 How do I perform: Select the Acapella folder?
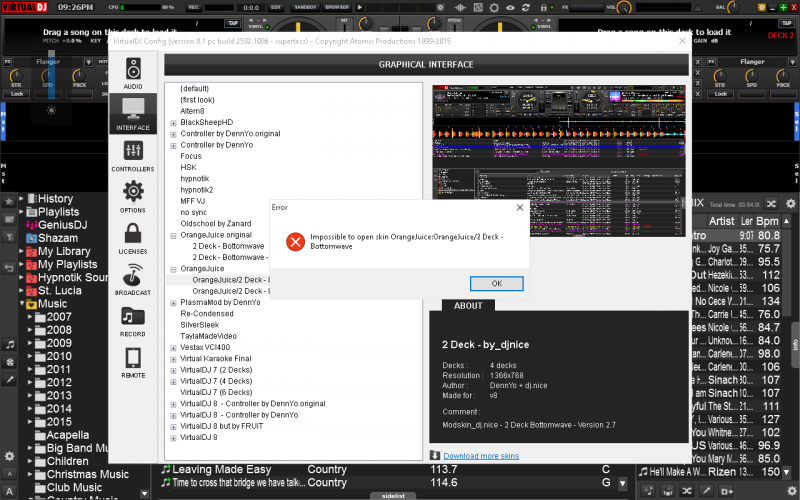(62, 435)
